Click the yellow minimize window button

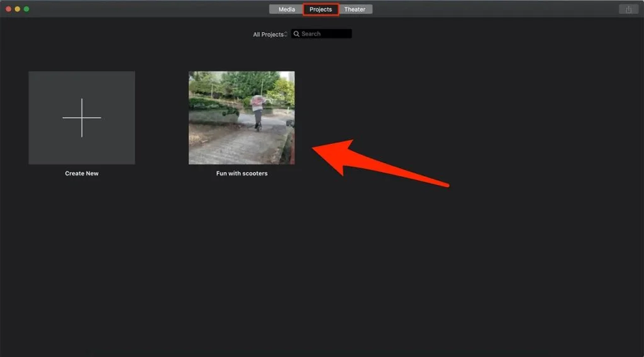[x=18, y=9]
